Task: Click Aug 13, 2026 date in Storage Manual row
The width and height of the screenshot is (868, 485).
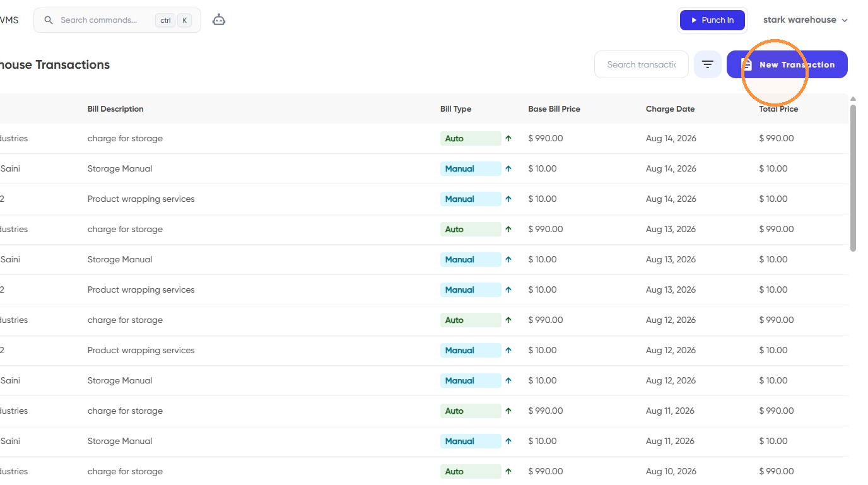Action: pyautogui.click(x=671, y=259)
